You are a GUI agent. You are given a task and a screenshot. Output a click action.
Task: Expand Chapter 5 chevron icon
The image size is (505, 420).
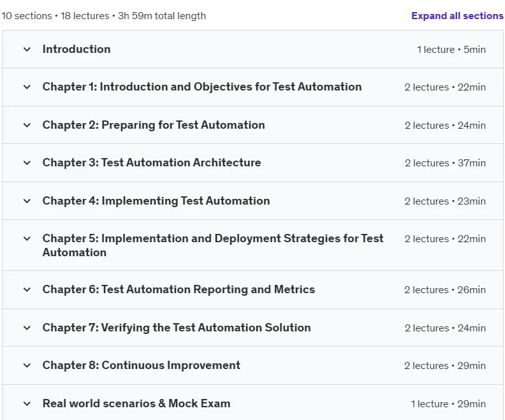coord(27,239)
